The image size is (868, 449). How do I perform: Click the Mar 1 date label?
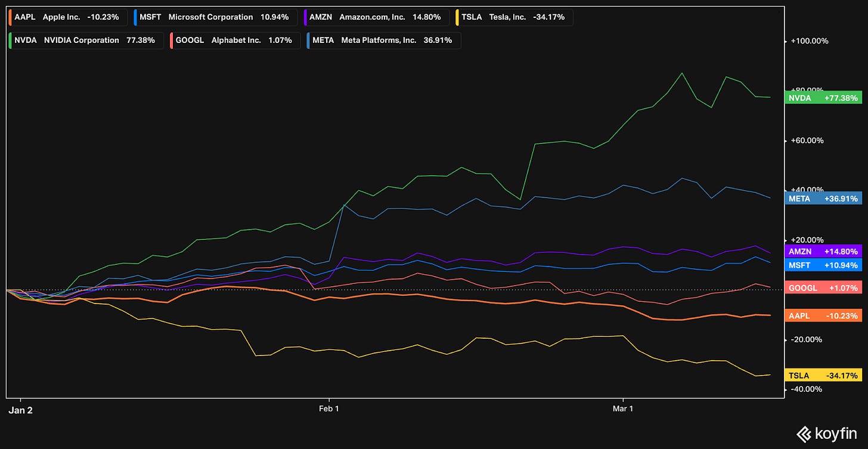pyautogui.click(x=623, y=410)
